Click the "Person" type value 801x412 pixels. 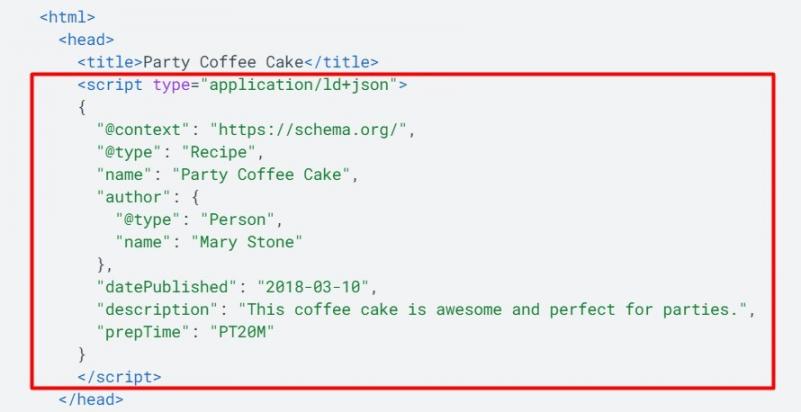pyautogui.click(x=237, y=220)
